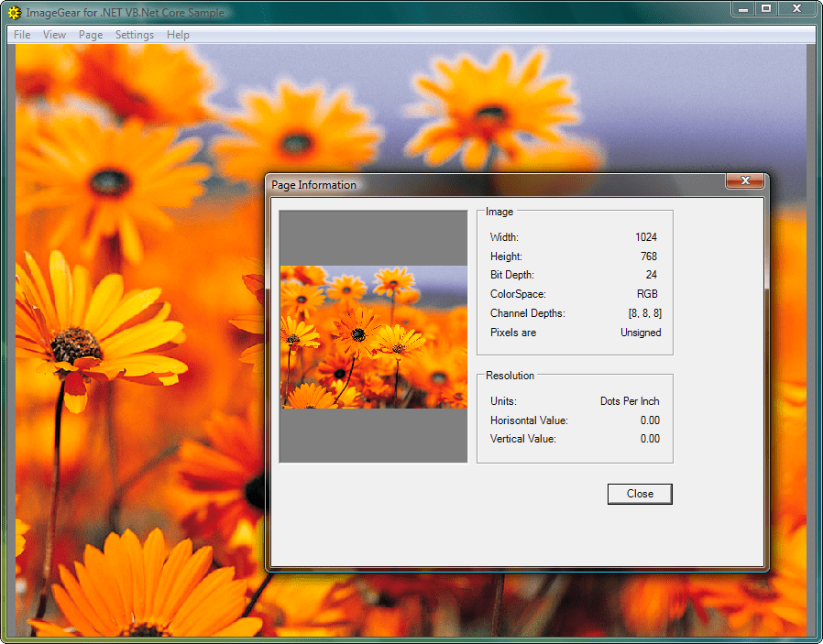Open the Settings menu
This screenshot has height=644, width=823.
134,34
